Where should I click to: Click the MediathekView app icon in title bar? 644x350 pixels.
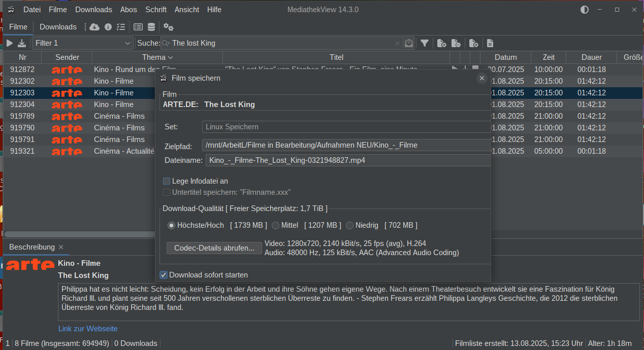point(10,10)
